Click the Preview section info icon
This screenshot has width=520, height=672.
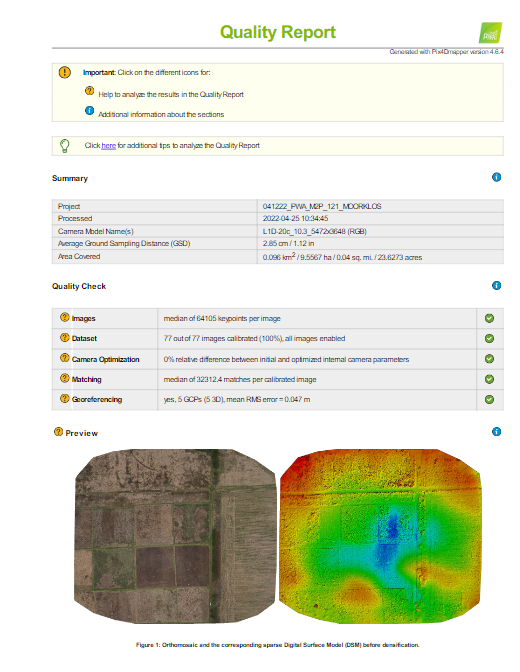496,432
